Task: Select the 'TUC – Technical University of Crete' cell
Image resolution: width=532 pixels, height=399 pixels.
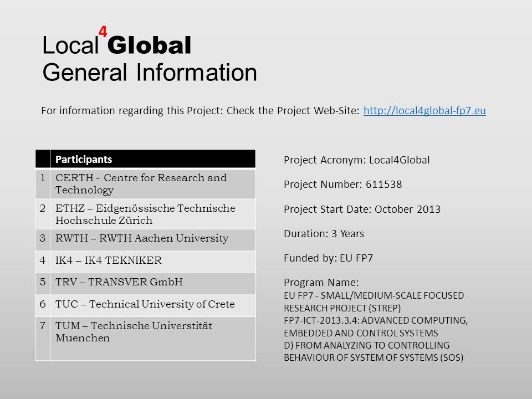Action: click(x=153, y=306)
